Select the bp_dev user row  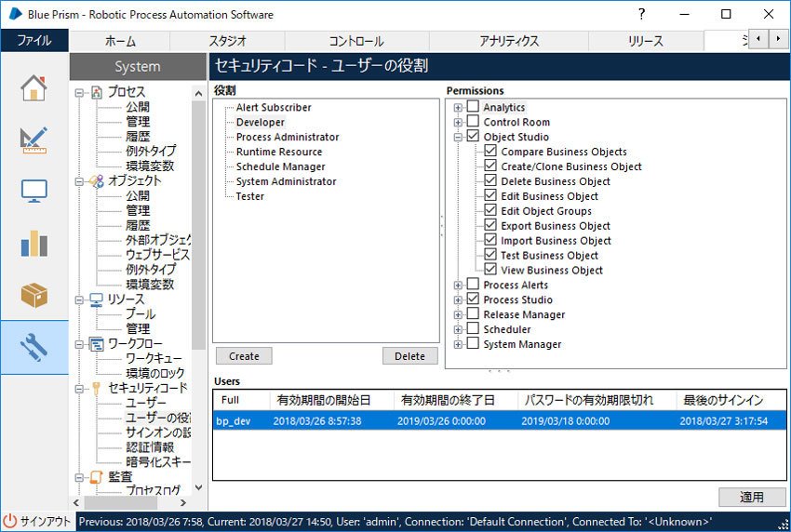pos(500,420)
